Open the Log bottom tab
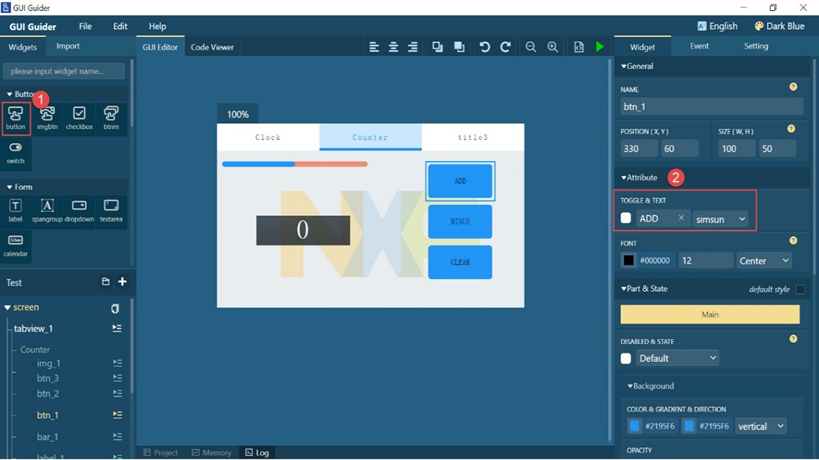The width and height of the screenshot is (819, 460). [x=257, y=453]
